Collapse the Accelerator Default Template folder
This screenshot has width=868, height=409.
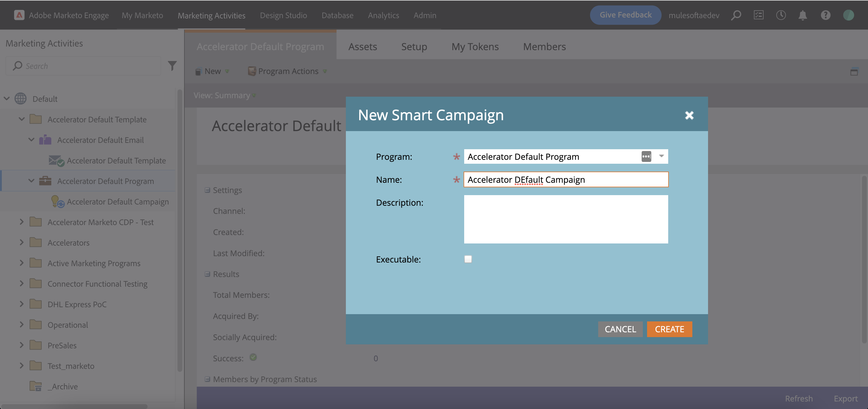[x=21, y=119]
